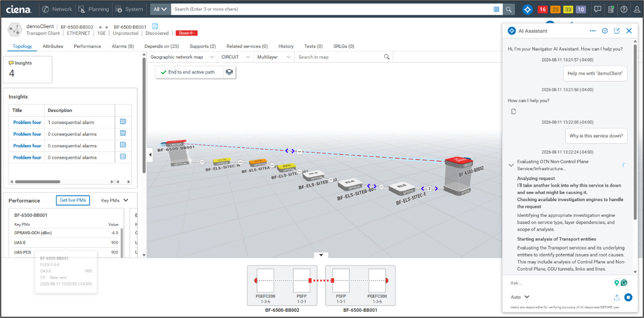The height and width of the screenshot is (318, 644).
Task: Click the purple warning alarm count 10
Action: pyautogui.click(x=581, y=9)
